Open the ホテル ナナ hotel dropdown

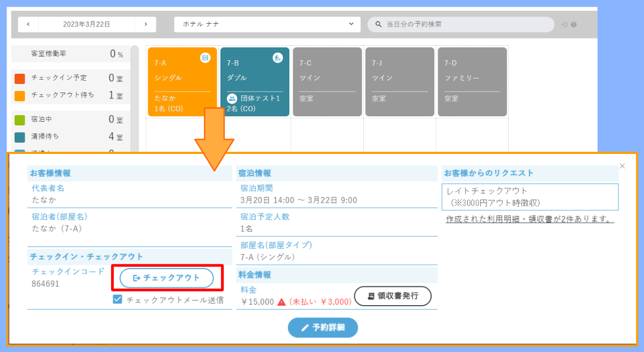click(267, 24)
